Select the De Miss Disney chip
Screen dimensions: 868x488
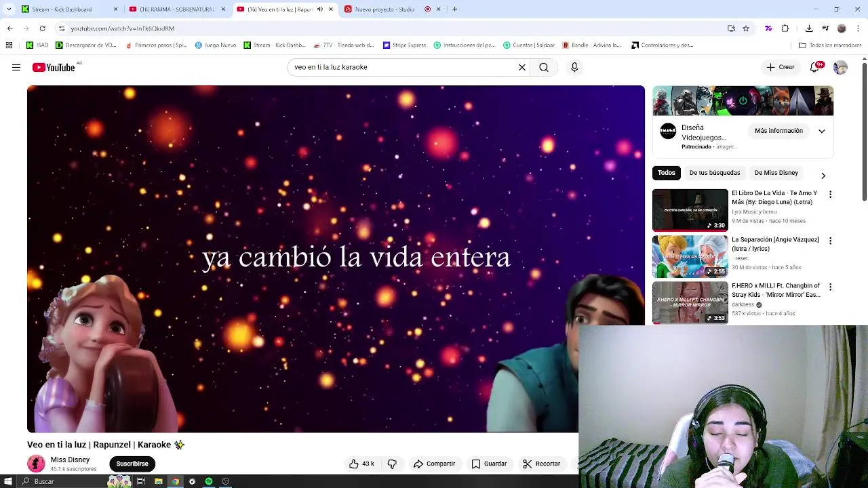[x=776, y=173]
